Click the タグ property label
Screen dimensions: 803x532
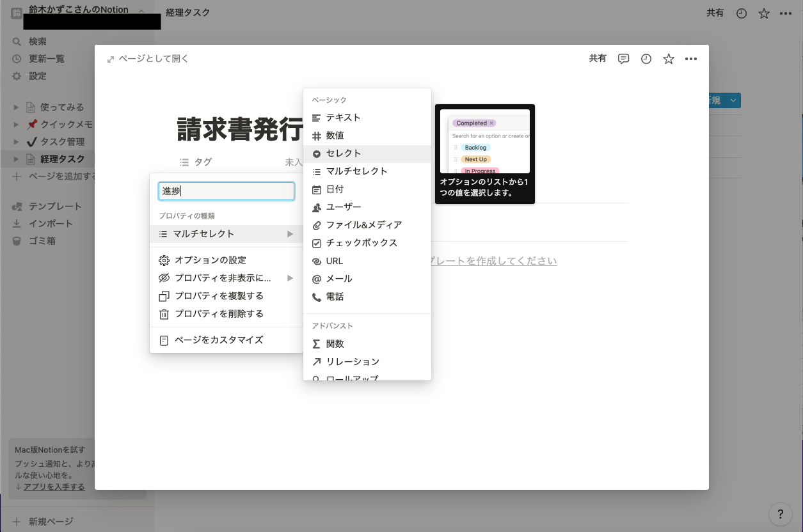pos(203,162)
